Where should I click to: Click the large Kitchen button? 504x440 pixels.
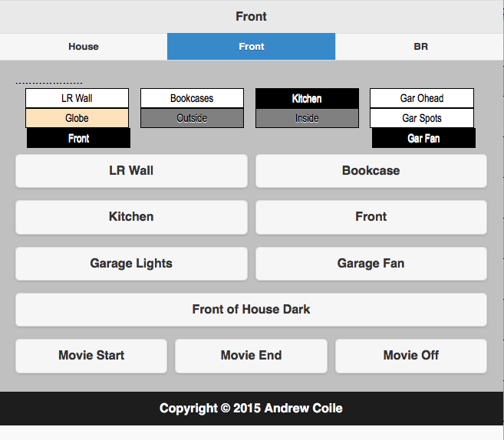(131, 217)
